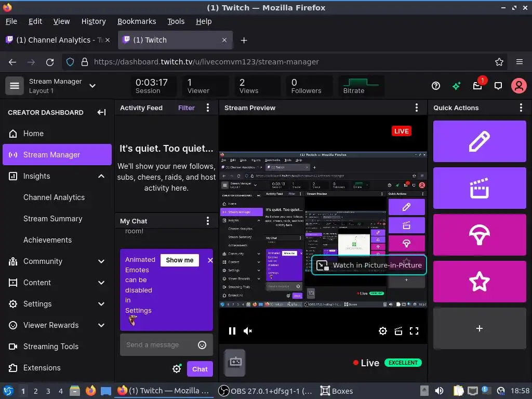Enter fullscreen on stream preview
This screenshot has width=532, height=399.
[414, 331]
